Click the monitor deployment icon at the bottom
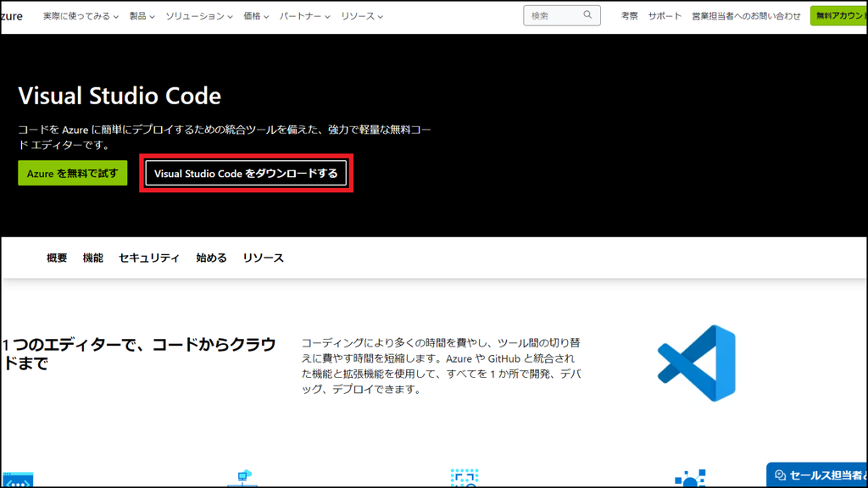The image size is (868, 488). click(242, 476)
